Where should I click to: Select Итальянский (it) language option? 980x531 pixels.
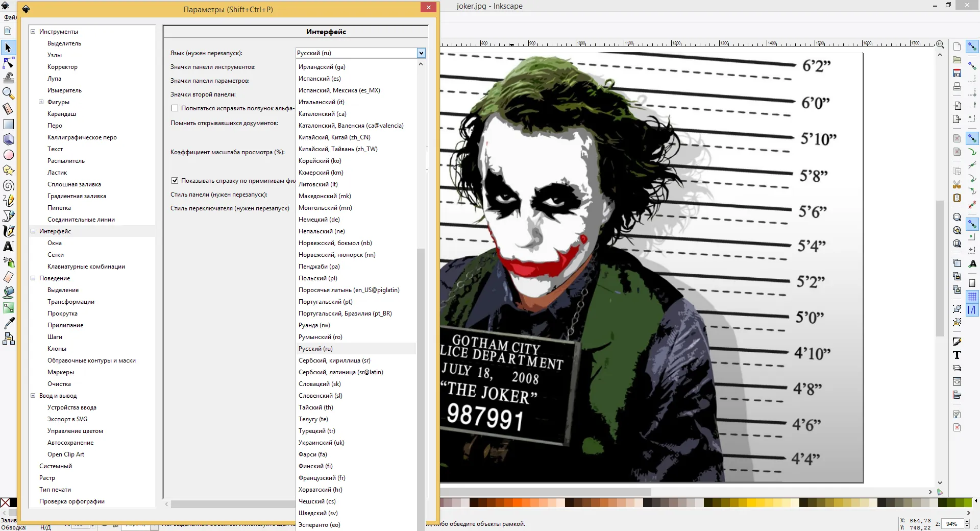coord(356,102)
